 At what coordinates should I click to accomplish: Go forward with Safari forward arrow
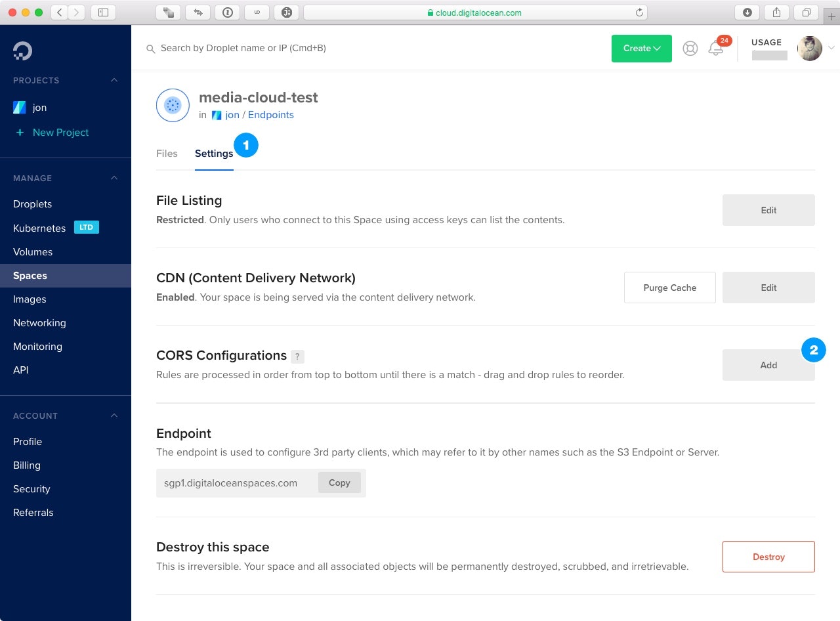(x=77, y=12)
